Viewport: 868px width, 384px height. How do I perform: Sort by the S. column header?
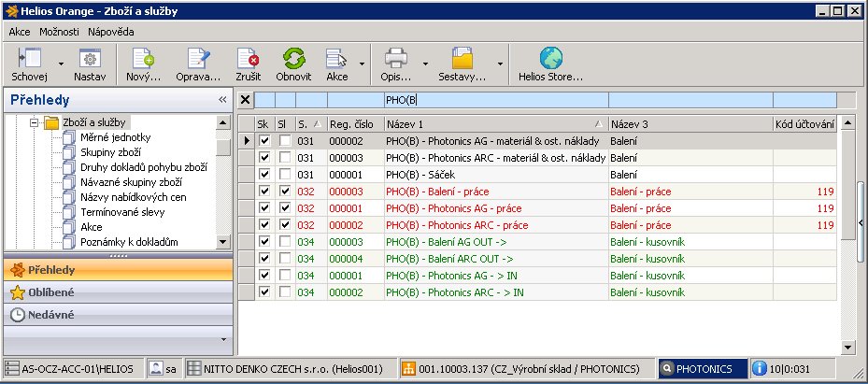coord(311,124)
